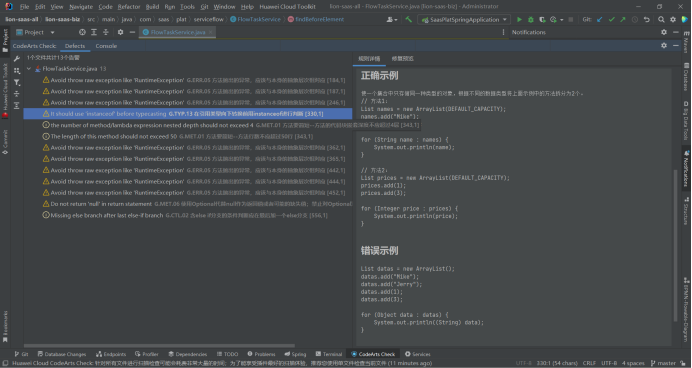Open the Refactor menu
Viewport: 692px width, 368px height.
pos(129,7)
